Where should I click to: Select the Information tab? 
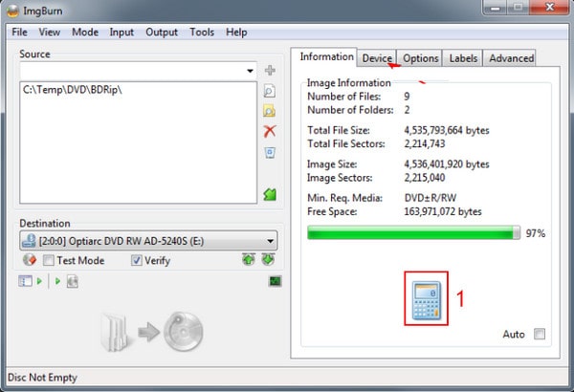tap(326, 56)
